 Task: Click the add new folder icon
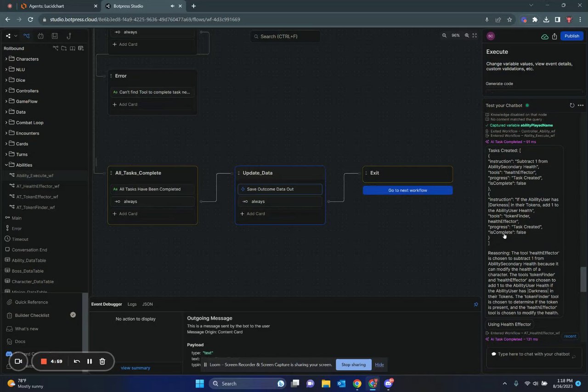tap(64, 48)
